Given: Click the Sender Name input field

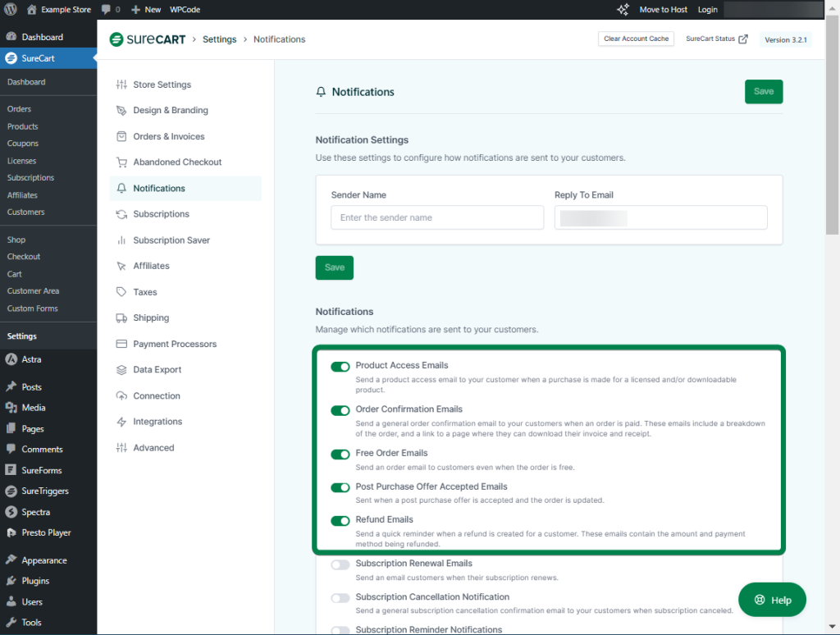Looking at the screenshot, I should point(437,217).
